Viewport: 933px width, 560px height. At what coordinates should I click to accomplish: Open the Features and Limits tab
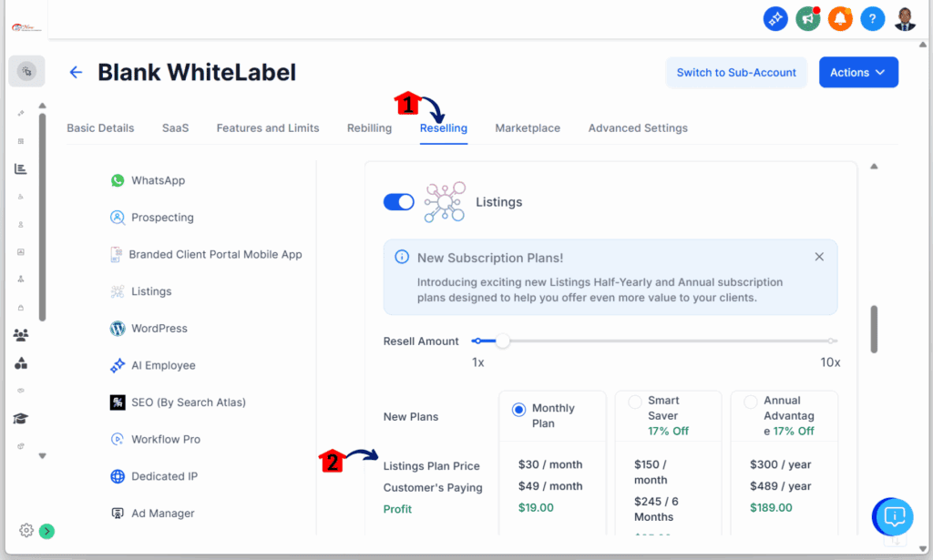click(268, 127)
